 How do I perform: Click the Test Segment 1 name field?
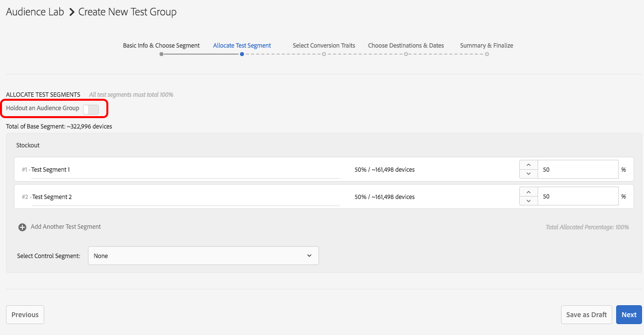pyautogui.click(x=185, y=170)
